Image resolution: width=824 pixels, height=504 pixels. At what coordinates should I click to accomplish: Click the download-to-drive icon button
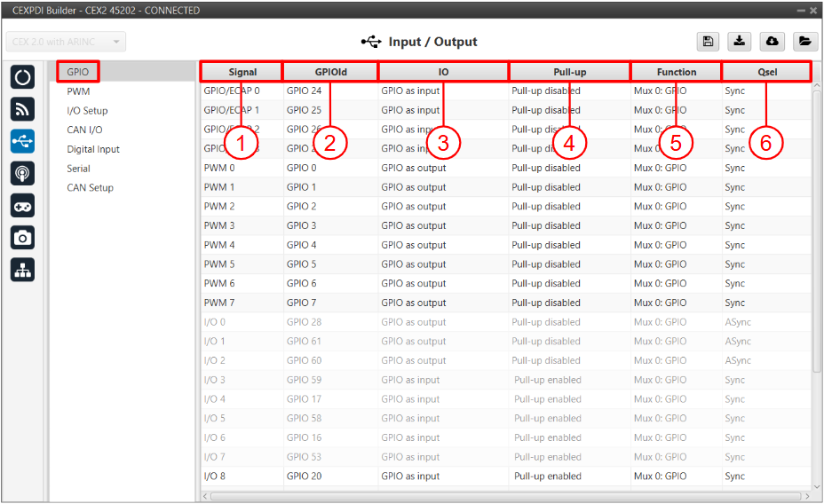[740, 42]
